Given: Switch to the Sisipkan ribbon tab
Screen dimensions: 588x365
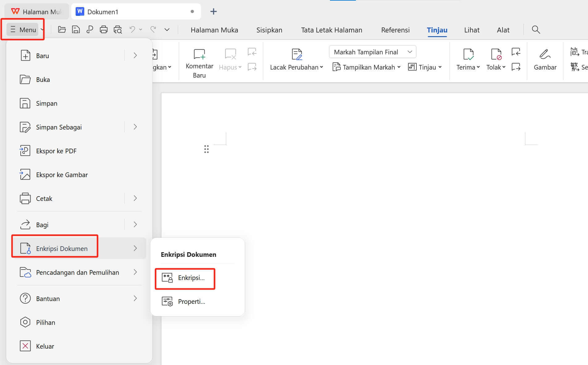Looking at the screenshot, I should [269, 30].
